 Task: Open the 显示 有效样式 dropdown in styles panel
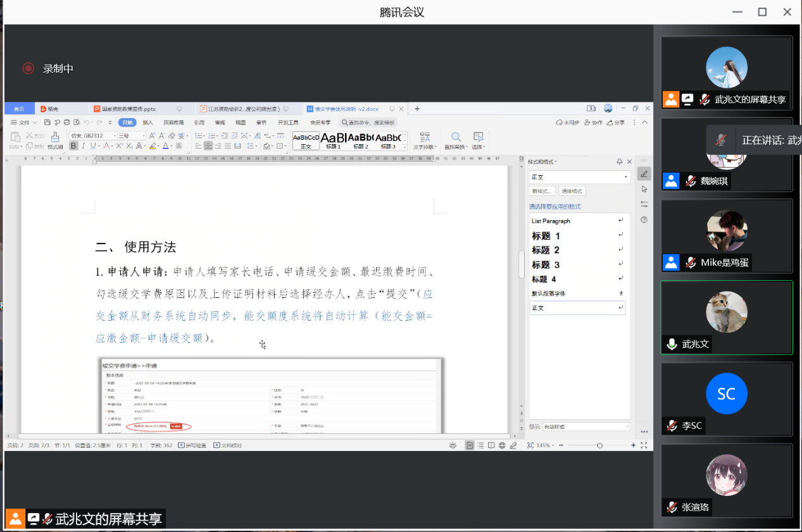click(586, 427)
